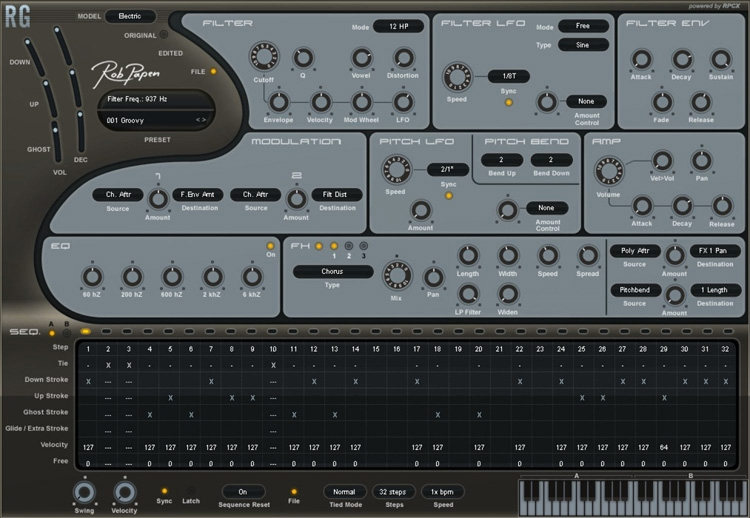The image size is (750, 518).
Task: Click the Filter Env Fade knob
Action: coord(662,102)
